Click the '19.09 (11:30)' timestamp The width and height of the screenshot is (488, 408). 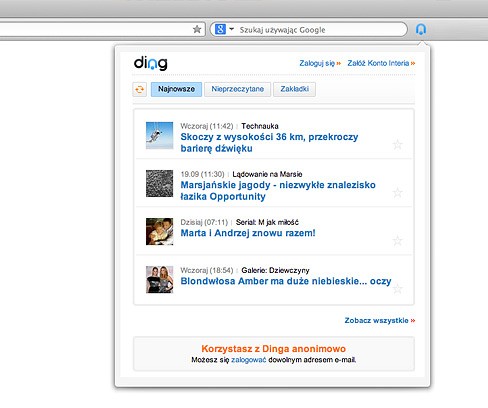(x=202, y=174)
